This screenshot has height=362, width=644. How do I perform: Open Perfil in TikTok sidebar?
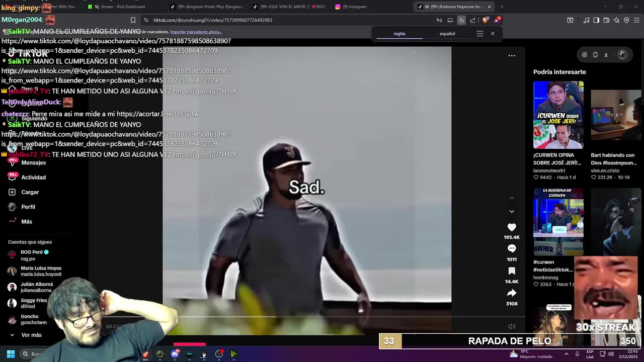[x=28, y=207]
